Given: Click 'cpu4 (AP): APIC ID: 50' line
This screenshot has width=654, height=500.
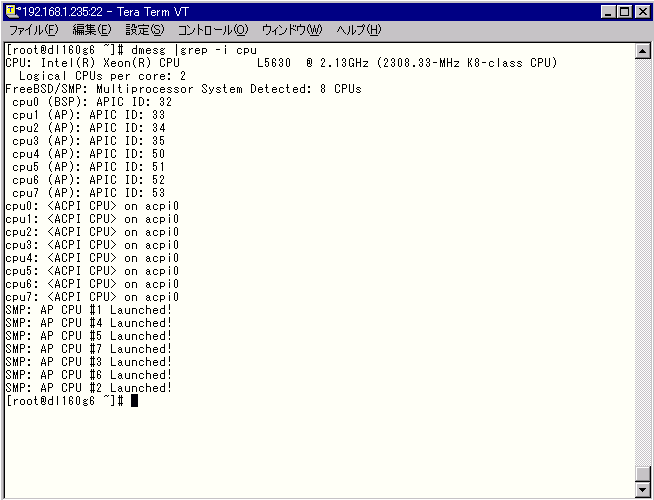Looking at the screenshot, I should [89, 154].
